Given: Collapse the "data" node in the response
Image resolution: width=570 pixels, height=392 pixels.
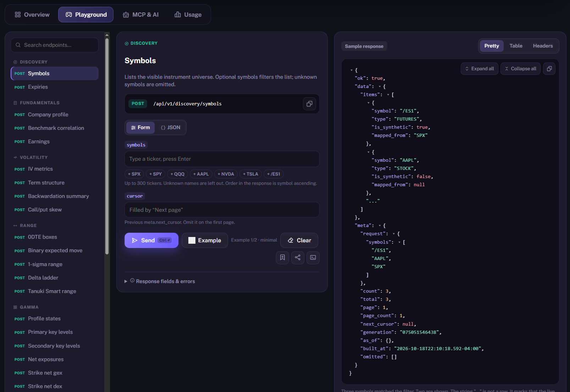Looking at the screenshot, I should 380,87.
